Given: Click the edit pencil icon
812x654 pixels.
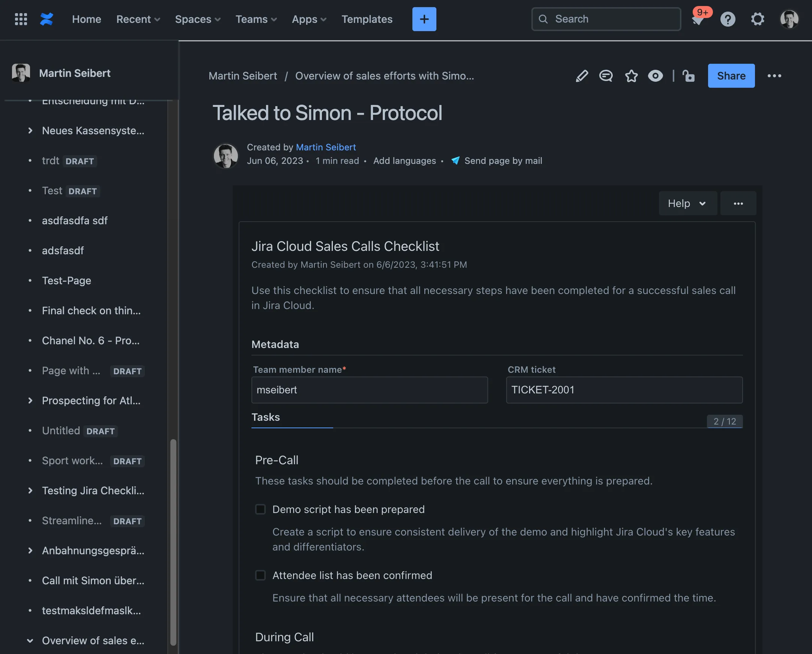Looking at the screenshot, I should (582, 76).
